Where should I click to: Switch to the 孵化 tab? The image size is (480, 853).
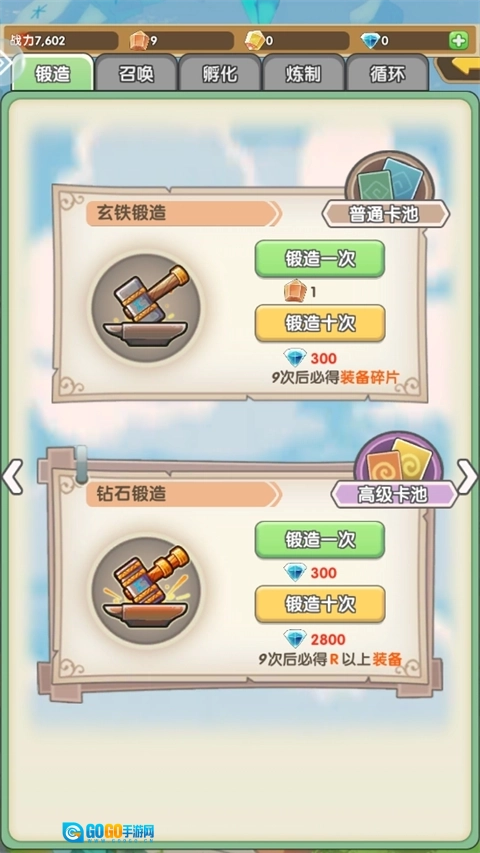coord(220,73)
